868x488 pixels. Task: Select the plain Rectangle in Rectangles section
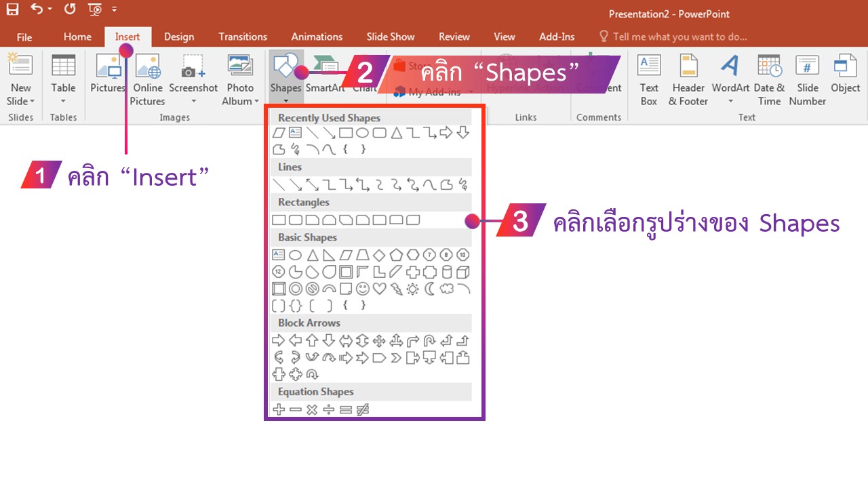[278, 220]
